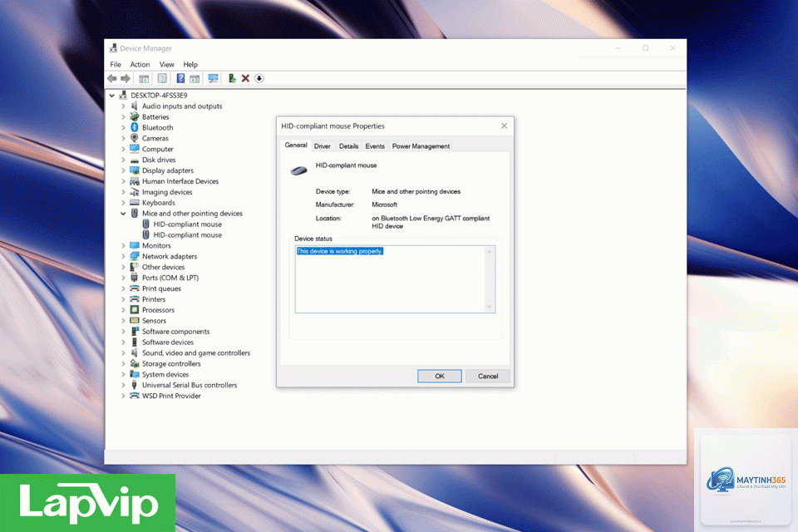Image resolution: width=798 pixels, height=532 pixels.
Task: Switch to the Power Management tab
Action: [x=421, y=146]
